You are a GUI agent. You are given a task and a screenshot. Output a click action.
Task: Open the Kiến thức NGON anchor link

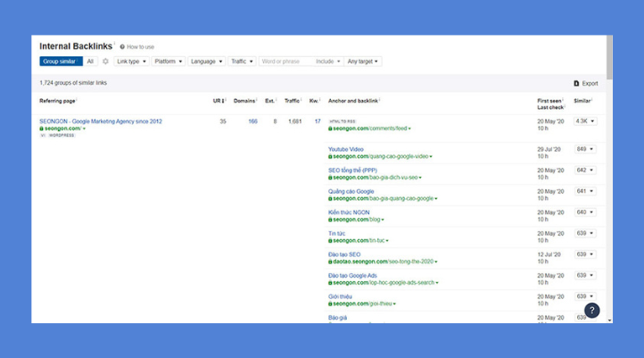pyautogui.click(x=349, y=212)
